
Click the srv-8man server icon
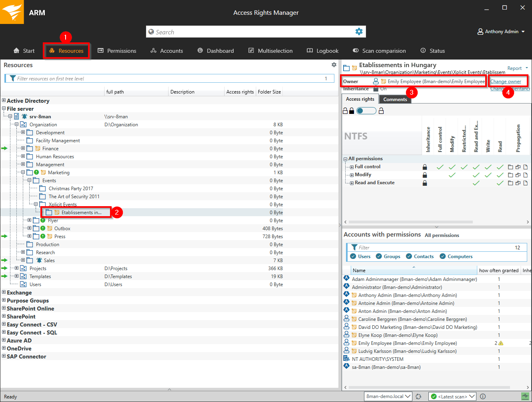pos(17,116)
